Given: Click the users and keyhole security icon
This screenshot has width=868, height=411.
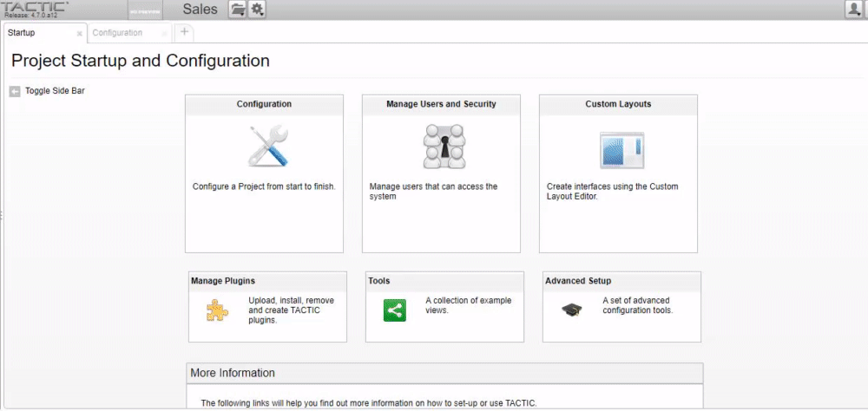Looking at the screenshot, I should (444, 147).
